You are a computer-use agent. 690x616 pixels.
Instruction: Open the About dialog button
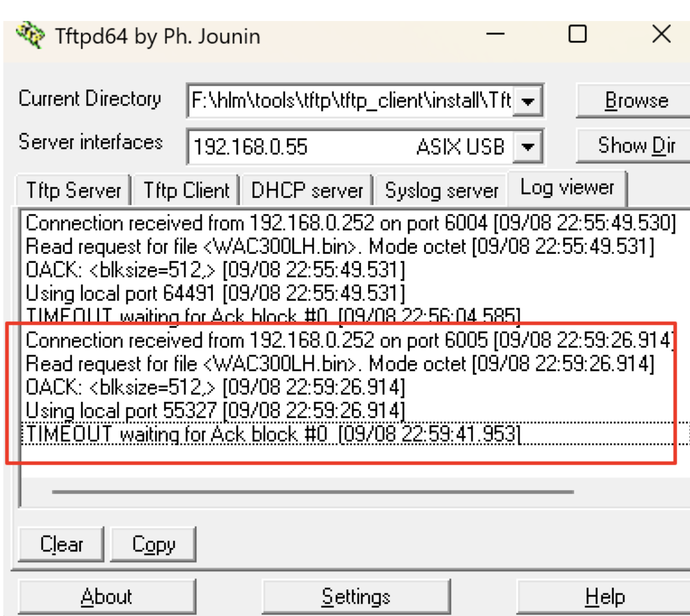tap(107, 596)
